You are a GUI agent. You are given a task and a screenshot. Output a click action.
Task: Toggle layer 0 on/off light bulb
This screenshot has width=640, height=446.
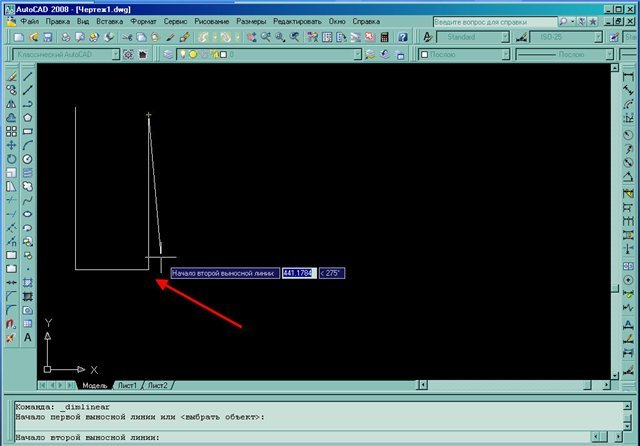(x=183, y=54)
